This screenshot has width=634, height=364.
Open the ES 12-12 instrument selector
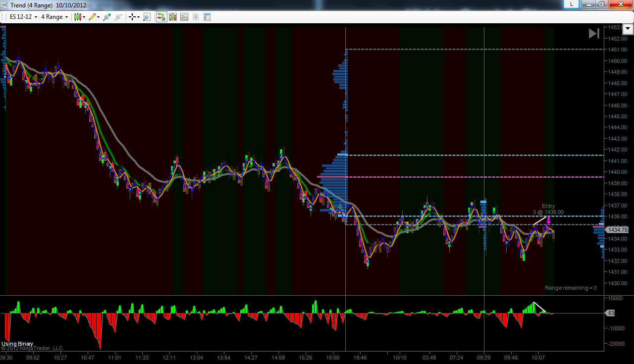[23, 17]
